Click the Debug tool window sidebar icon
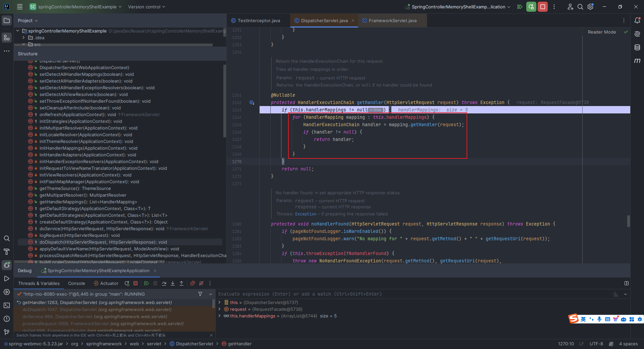644x349 pixels. coord(7,265)
